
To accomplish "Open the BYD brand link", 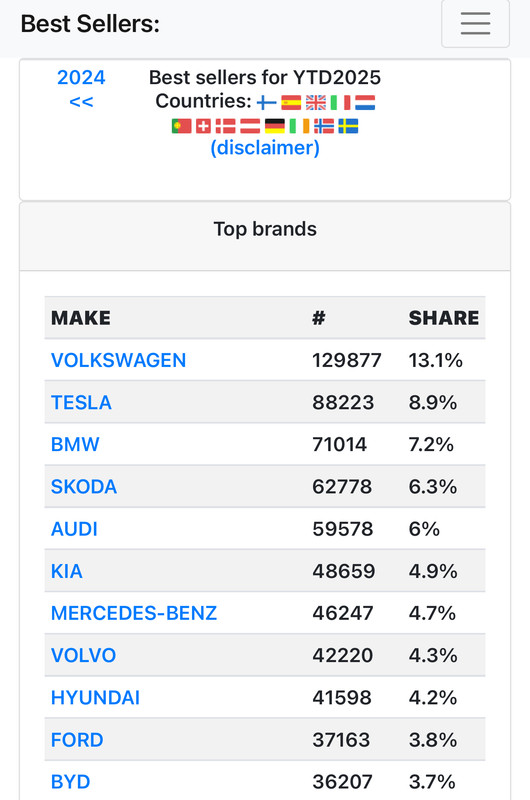I will 71,782.
